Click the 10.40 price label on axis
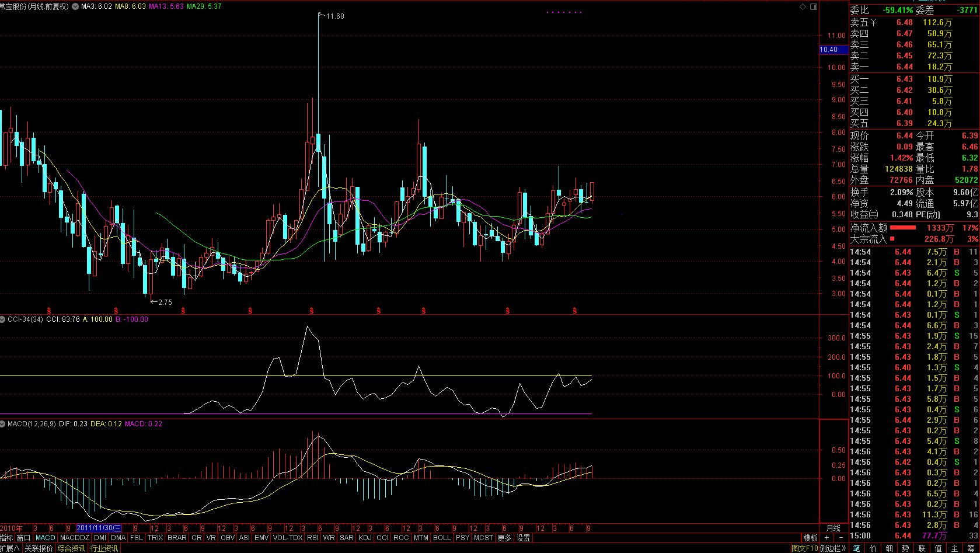The height and width of the screenshot is (553, 980). (x=833, y=50)
